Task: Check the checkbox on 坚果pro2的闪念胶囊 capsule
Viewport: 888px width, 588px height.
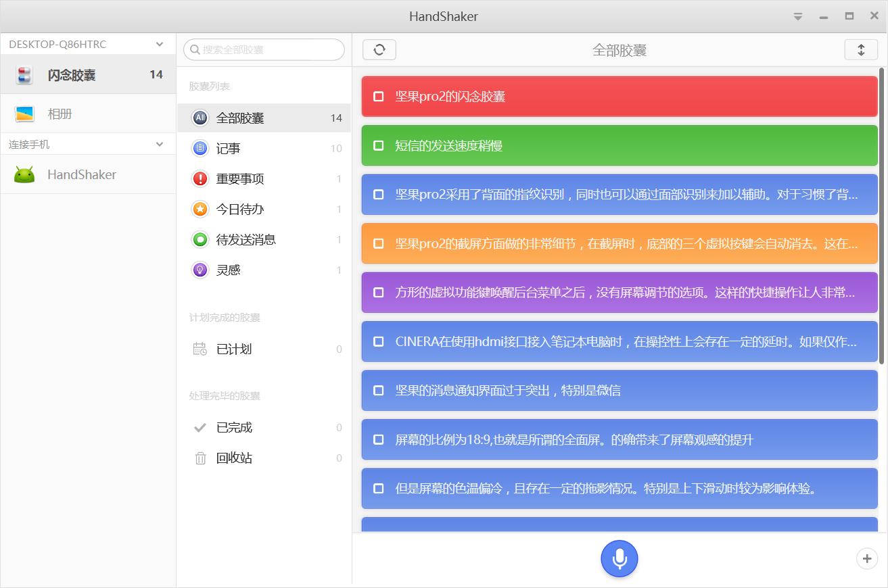Action: pos(378,97)
